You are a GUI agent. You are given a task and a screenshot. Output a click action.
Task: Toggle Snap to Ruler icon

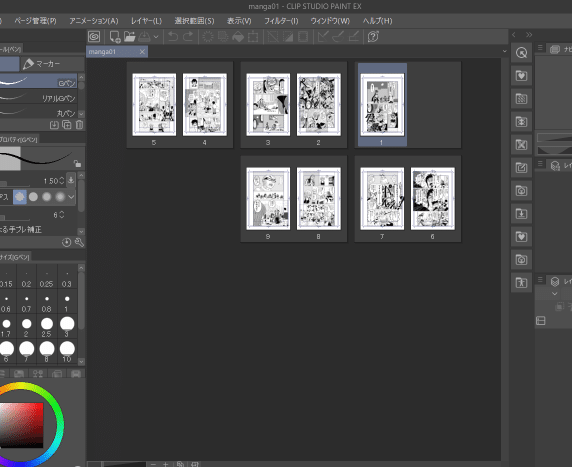[323, 37]
